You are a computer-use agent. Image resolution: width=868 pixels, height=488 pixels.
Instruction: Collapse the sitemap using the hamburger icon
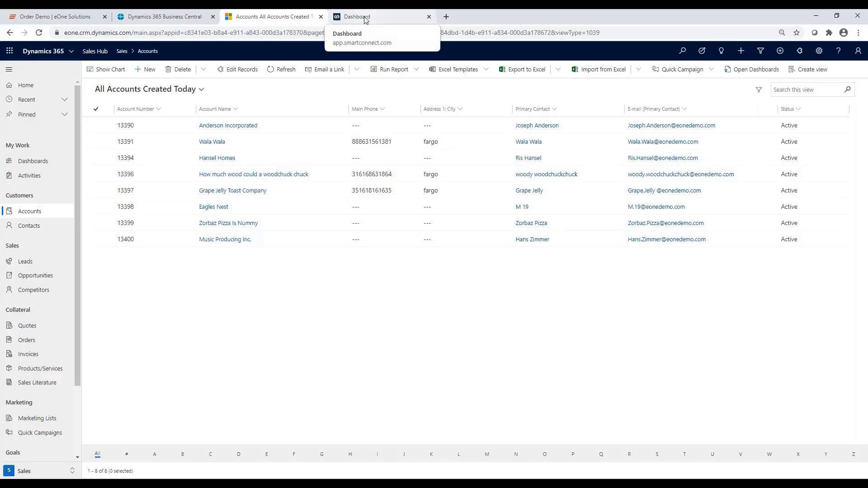tap(9, 69)
